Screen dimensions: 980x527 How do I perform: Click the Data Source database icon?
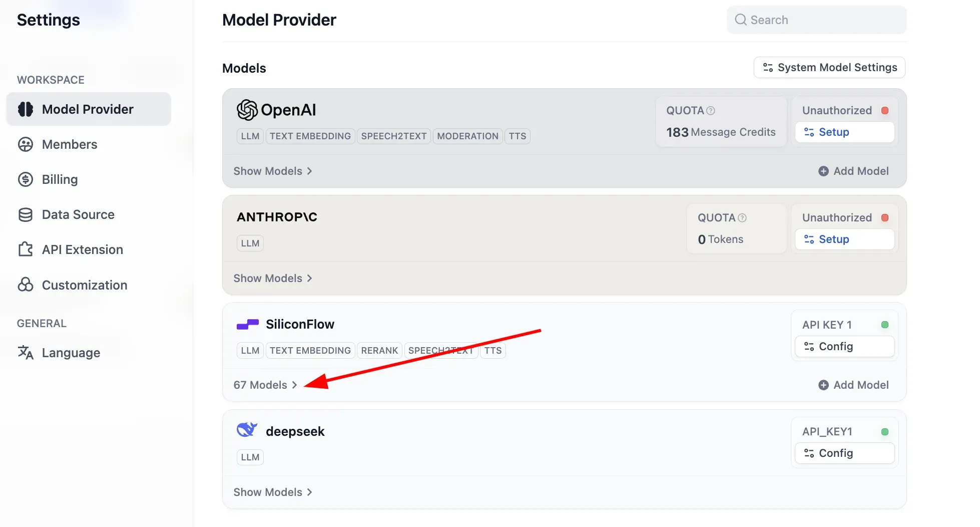[26, 214]
